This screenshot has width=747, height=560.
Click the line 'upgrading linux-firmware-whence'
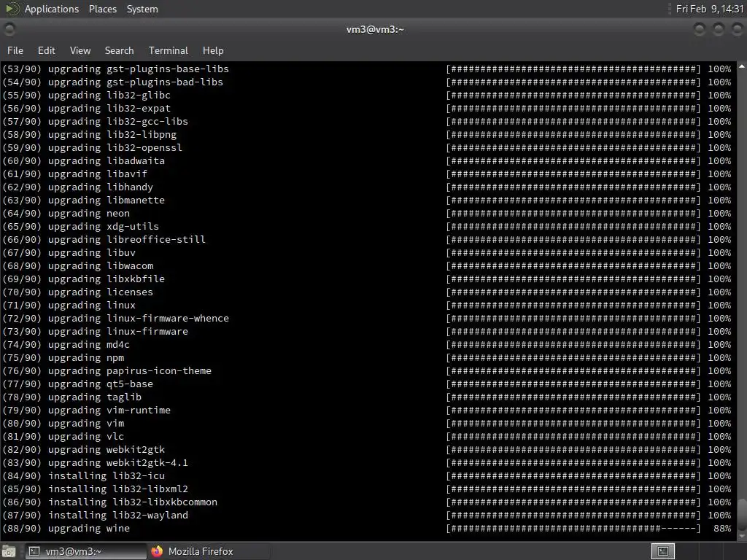point(138,318)
